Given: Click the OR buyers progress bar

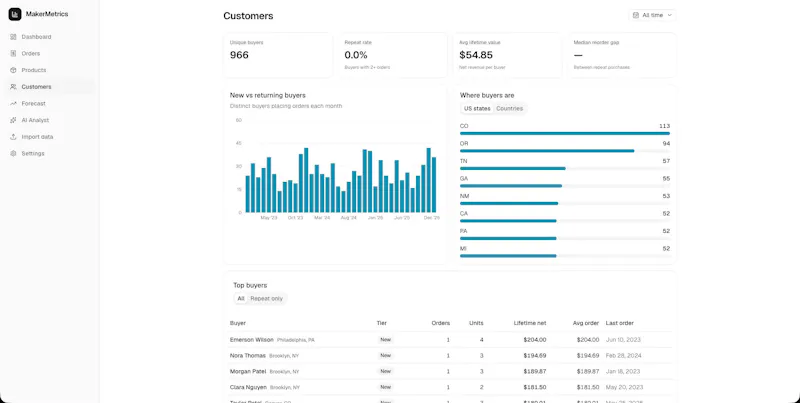Looking at the screenshot, I should click(x=565, y=151).
